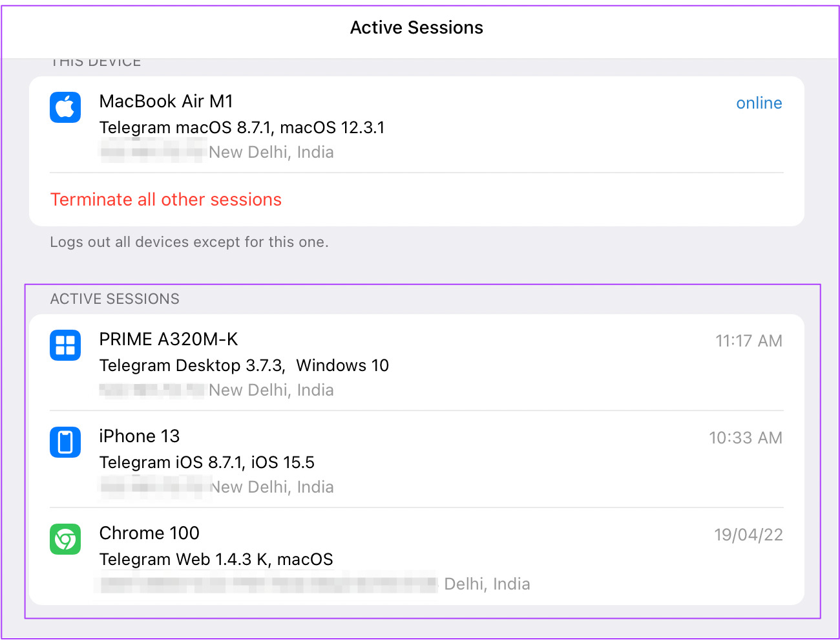Open the iPhone 13 session
Image resolution: width=840 pixels, height=640 pixels.
[x=140, y=436]
